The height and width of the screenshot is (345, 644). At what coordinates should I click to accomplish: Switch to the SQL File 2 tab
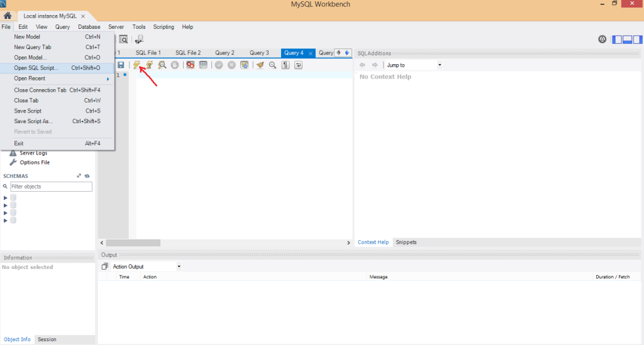(x=188, y=53)
